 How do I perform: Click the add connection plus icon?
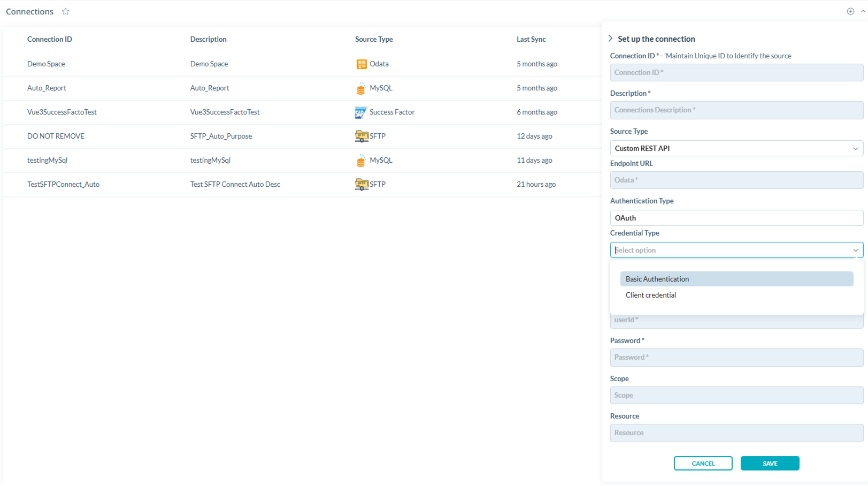tap(850, 11)
